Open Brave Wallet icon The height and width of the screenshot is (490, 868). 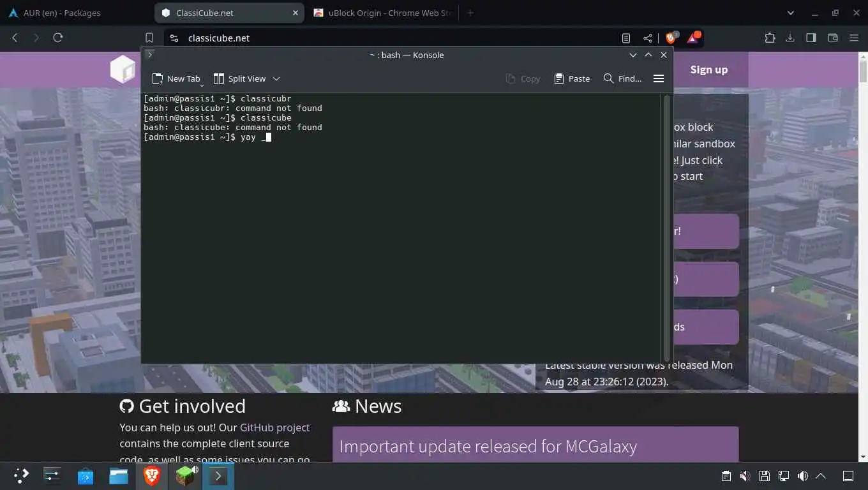point(832,38)
